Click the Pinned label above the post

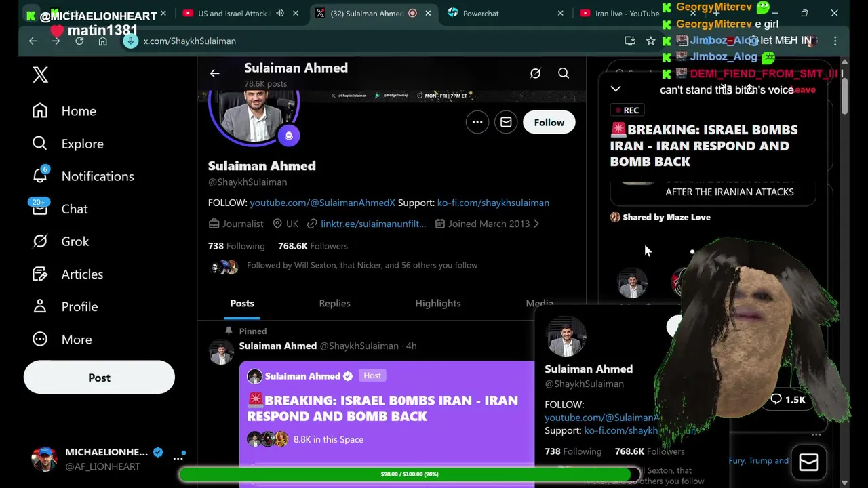click(x=252, y=331)
